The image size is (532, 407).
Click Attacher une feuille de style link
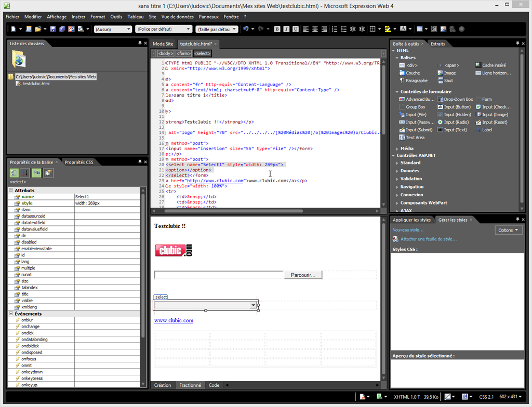click(x=429, y=239)
